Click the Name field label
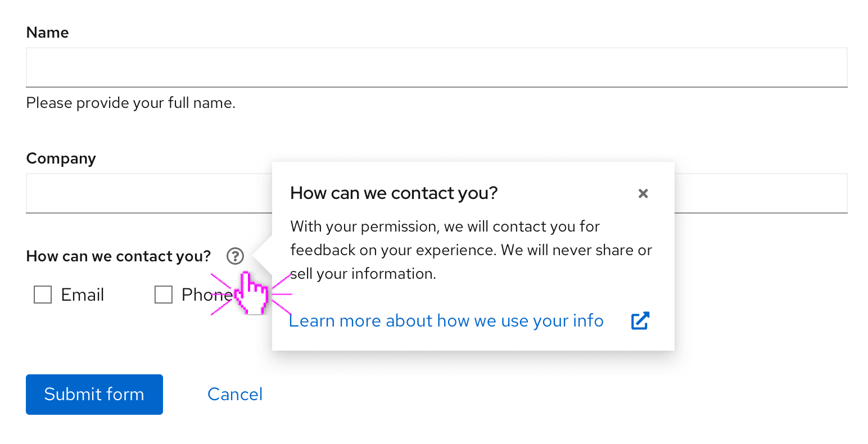This screenshot has height=444, width=868. 48,33
